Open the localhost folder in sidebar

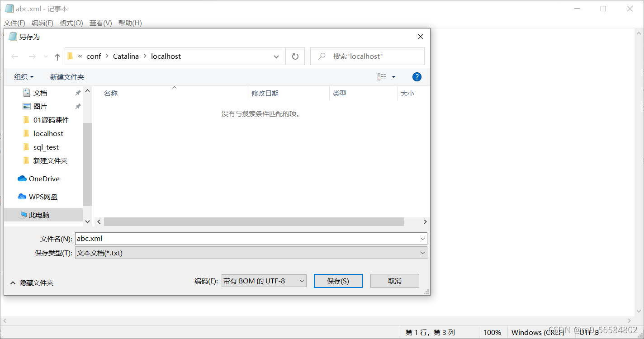click(48, 133)
